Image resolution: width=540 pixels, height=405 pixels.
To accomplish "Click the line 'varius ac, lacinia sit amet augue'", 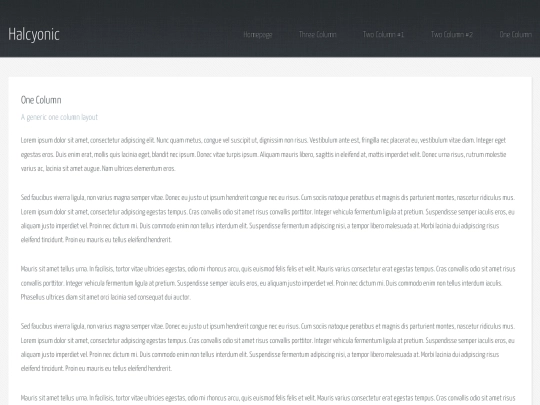I will click(x=98, y=169).
